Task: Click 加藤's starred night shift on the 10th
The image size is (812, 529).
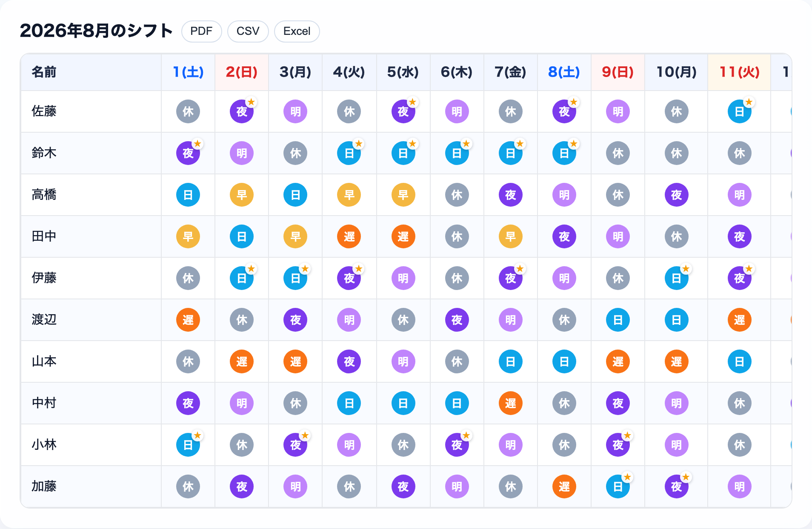Action: click(x=677, y=486)
